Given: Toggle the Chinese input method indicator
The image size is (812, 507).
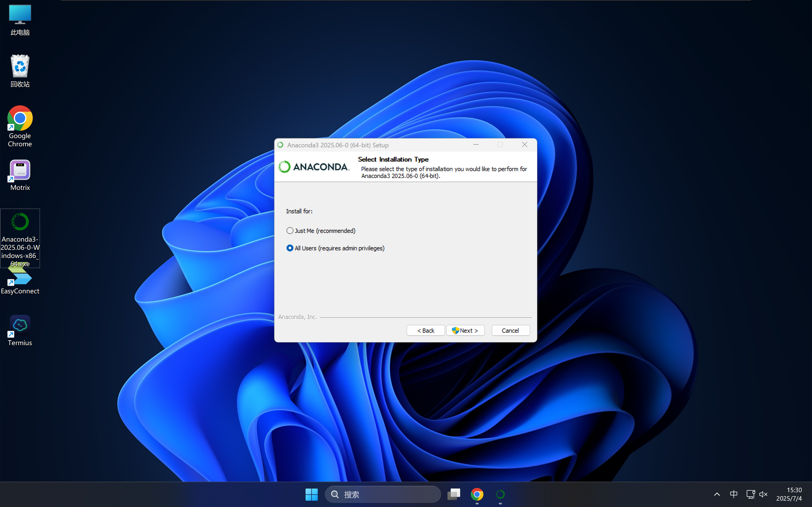Looking at the screenshot, I should pyautogui.click(x=733, y=494).
